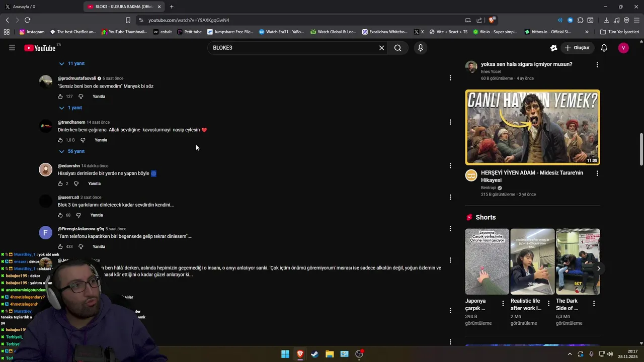Dislike the @prodmustafaovali comment

pyautogui.click(x=80, y=97)
